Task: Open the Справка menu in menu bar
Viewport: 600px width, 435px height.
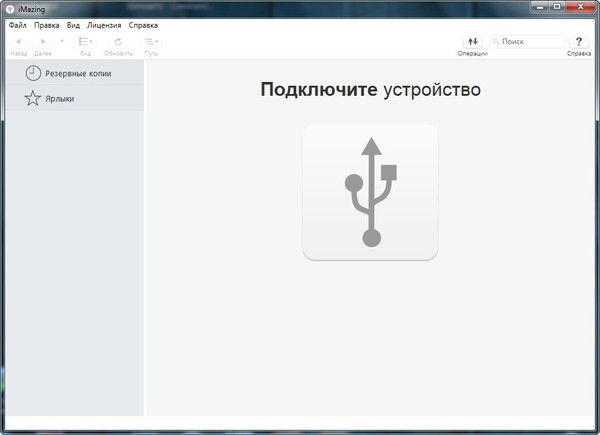Action: pyautogui.click(x=143, y=24)
